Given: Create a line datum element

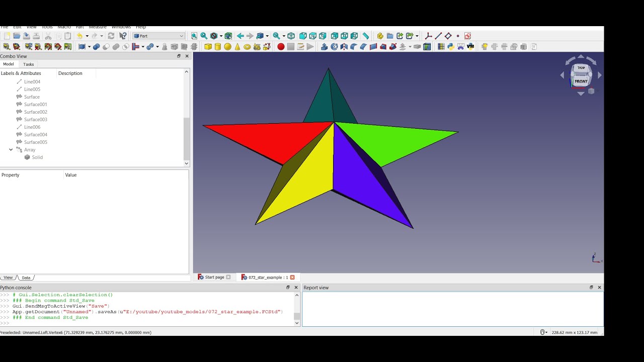Looking at the screenshot, I should pyautogui.click(x=438, y=36).
